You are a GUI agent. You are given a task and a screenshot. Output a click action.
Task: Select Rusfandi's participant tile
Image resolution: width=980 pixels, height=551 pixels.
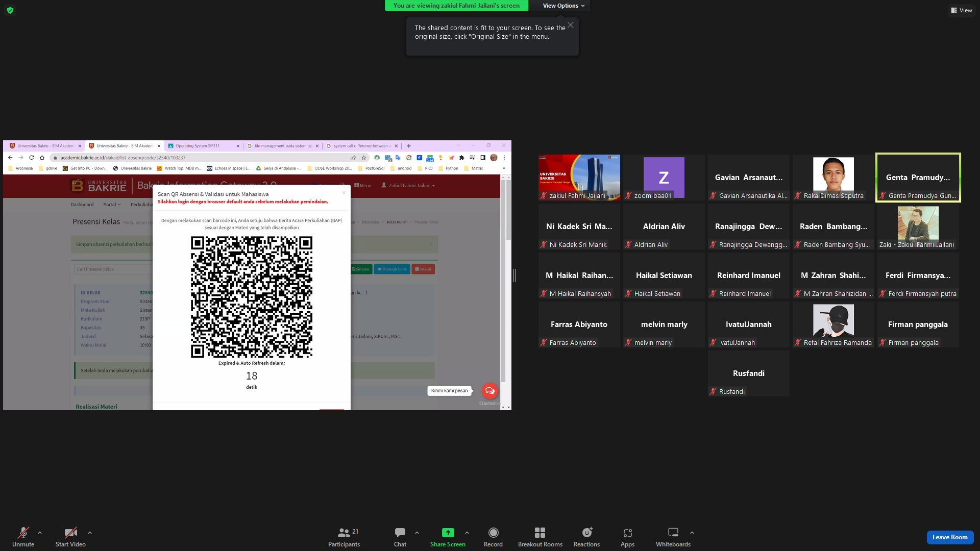(x=748, y=373)
